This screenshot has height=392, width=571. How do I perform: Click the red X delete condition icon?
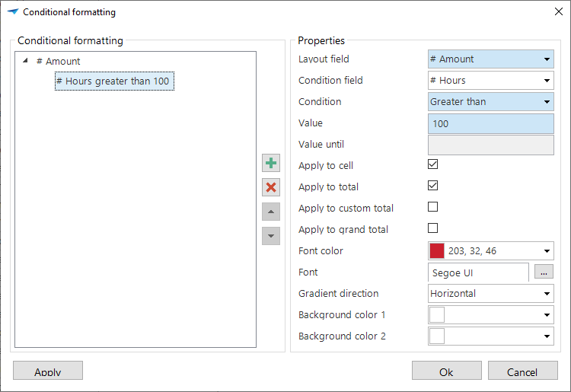[271, 187]
